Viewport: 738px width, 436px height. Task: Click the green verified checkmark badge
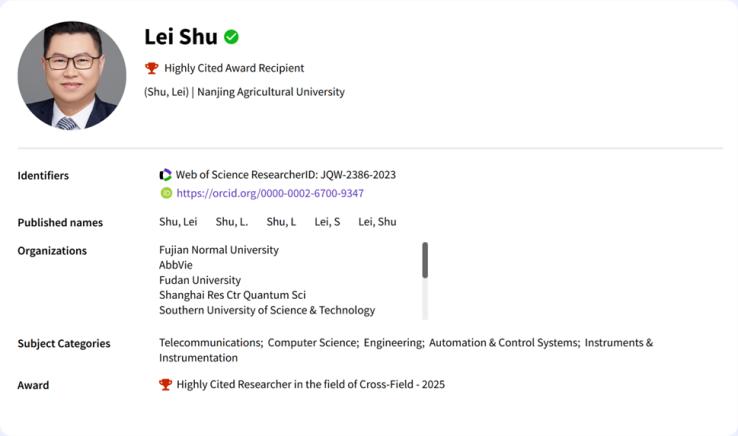[231, 37]
